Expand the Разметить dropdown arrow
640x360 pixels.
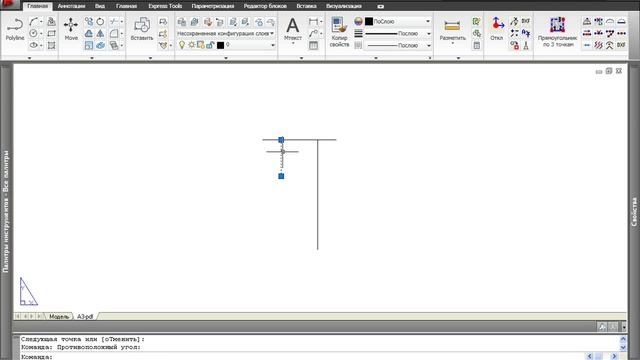(452, 43)
